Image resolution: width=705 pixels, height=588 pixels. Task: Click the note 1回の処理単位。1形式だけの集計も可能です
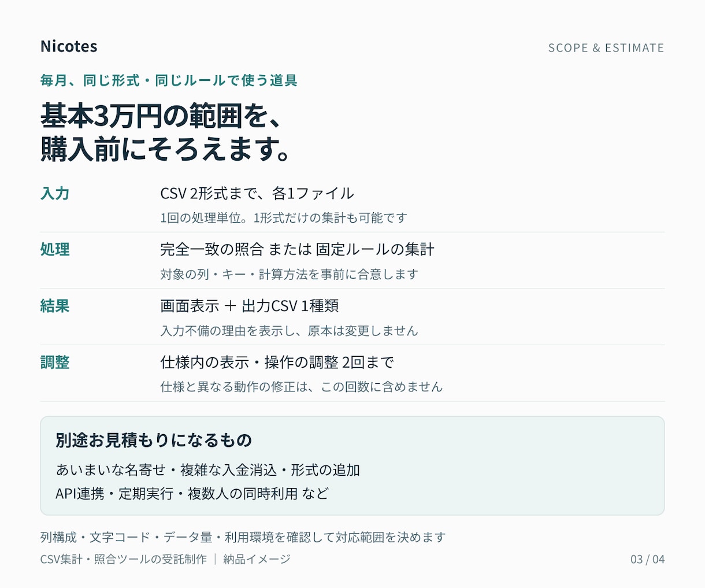tap(284, 218)
